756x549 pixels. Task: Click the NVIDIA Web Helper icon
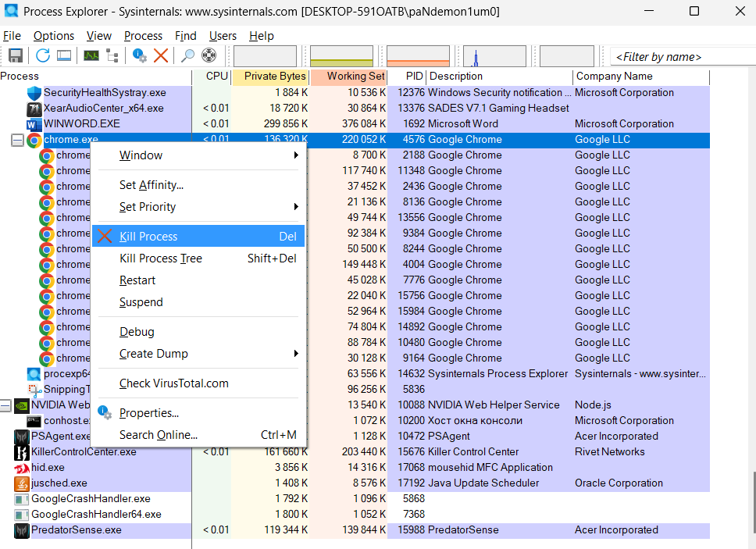22,405
